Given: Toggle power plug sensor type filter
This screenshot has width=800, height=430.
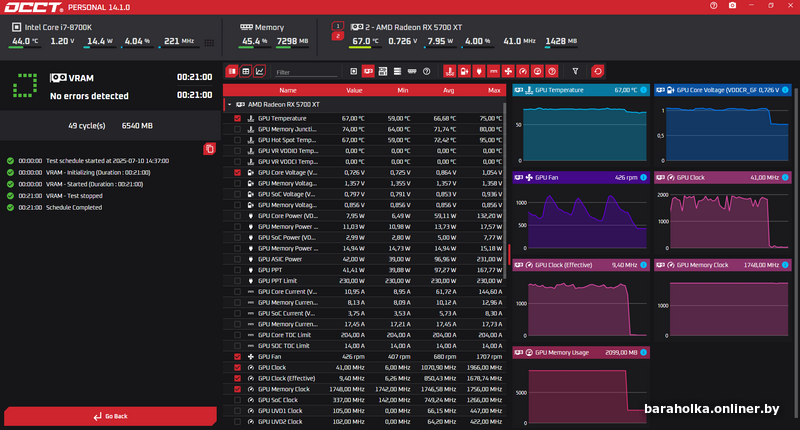Looking at the screenshot, I should [479, 71].
